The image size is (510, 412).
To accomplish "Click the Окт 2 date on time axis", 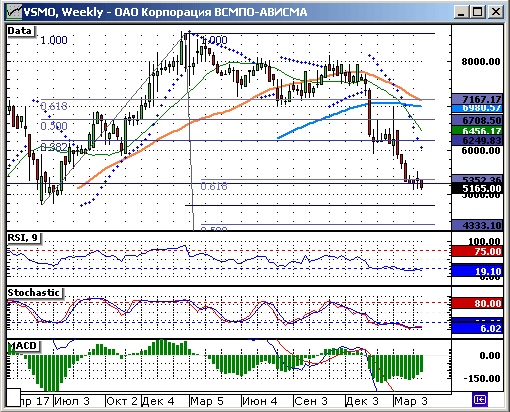I will click(x=122, y=401).
